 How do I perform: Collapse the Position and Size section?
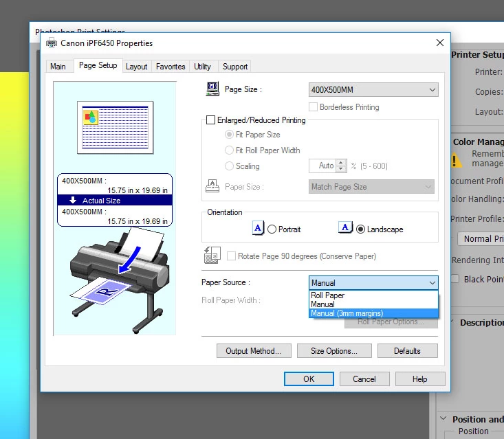pyautogui.click(x=443, y=419)
